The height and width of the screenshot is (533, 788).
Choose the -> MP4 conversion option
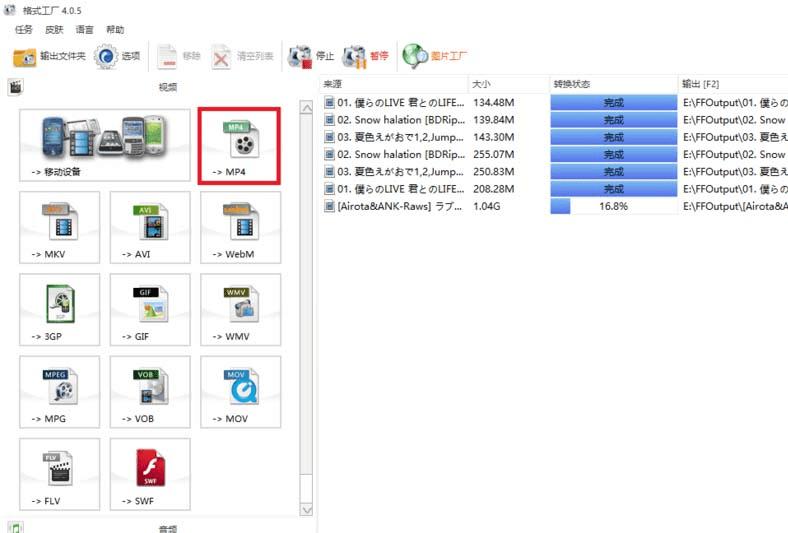coord(239,146)
